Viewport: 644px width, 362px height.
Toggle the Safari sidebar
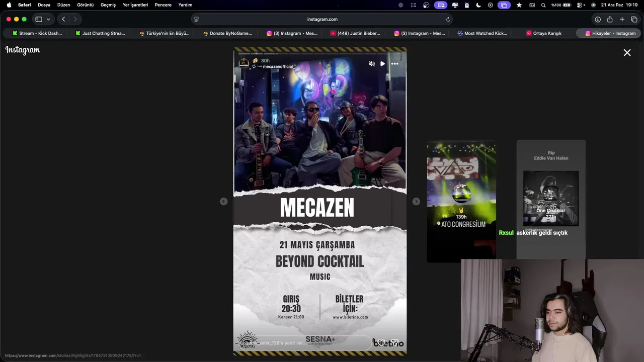point(39,19)
